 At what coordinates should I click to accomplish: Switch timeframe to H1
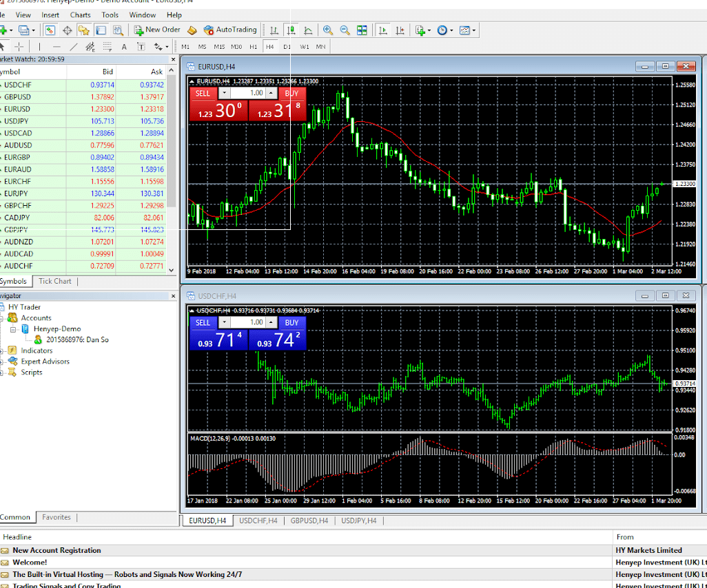(253, 46)
